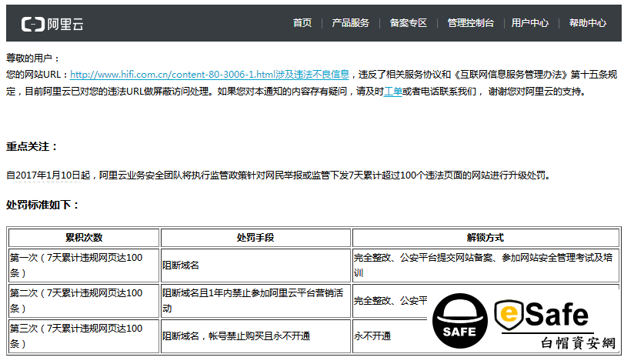
Task: Click the 工单 hyperlink
Action: [392, 92]
